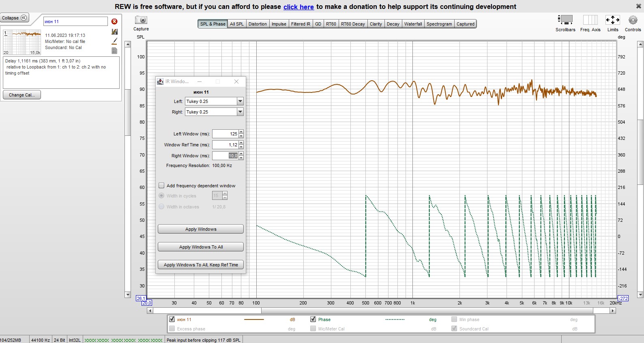Image resolution: width=644 pixels, height=343 pixels.
Task: Open the Controls gear icon
Action: point(633,20)
